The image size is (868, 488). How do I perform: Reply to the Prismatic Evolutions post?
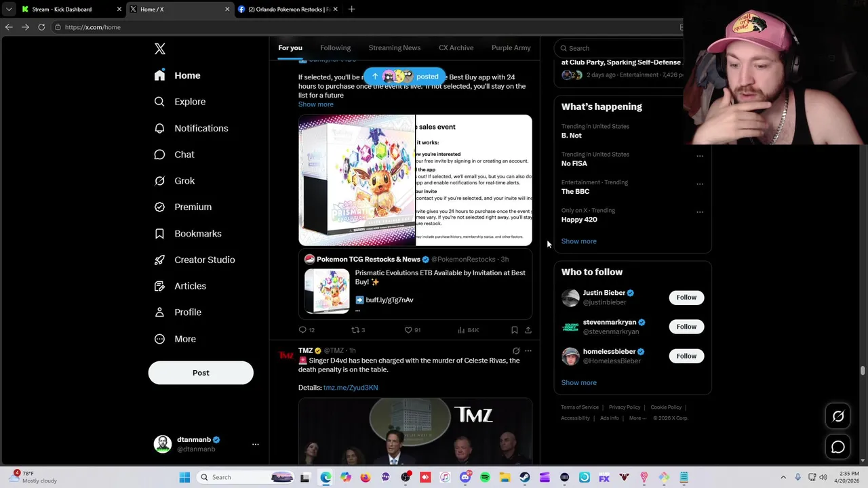tap(307, 330)
